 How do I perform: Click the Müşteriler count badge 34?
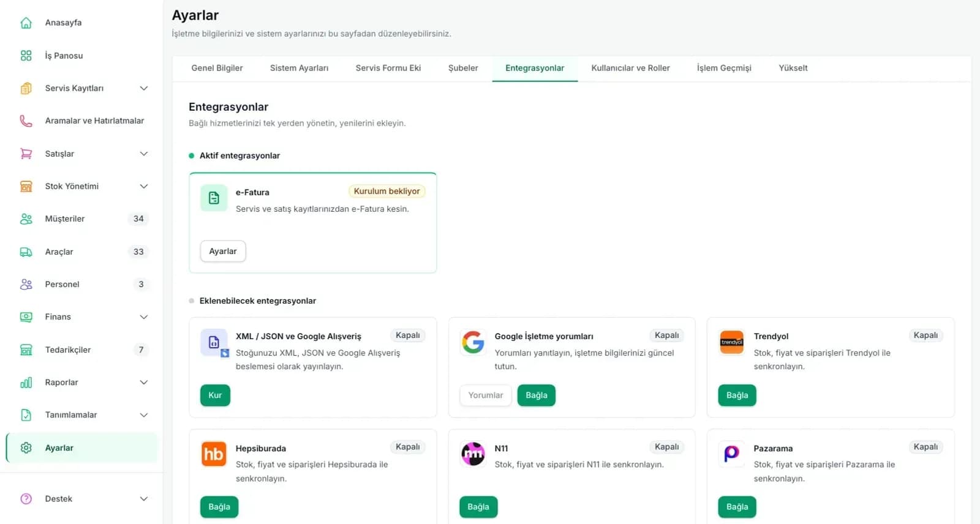(138, 219)
